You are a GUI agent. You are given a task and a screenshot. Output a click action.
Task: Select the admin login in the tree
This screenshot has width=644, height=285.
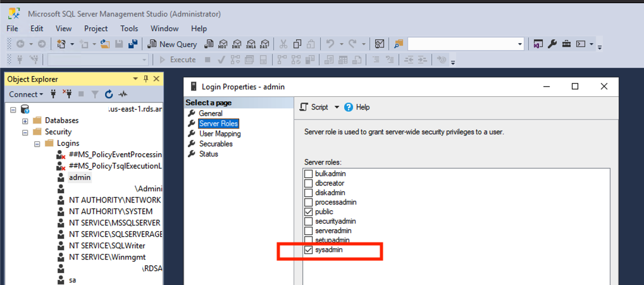80,177
